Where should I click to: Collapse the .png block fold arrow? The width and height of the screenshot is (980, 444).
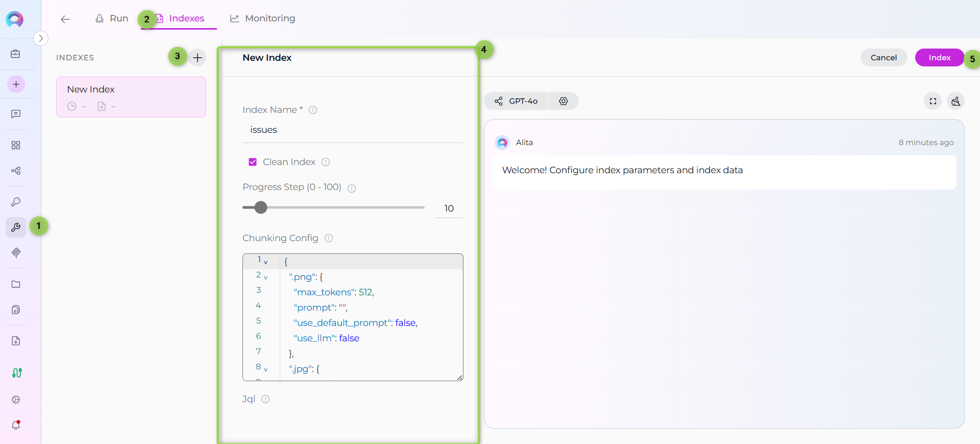[265, 277]
